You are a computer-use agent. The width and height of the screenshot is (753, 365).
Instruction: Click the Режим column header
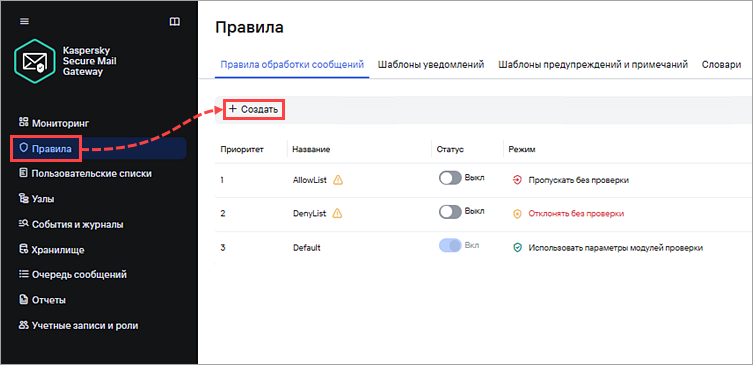coord(522,149)
